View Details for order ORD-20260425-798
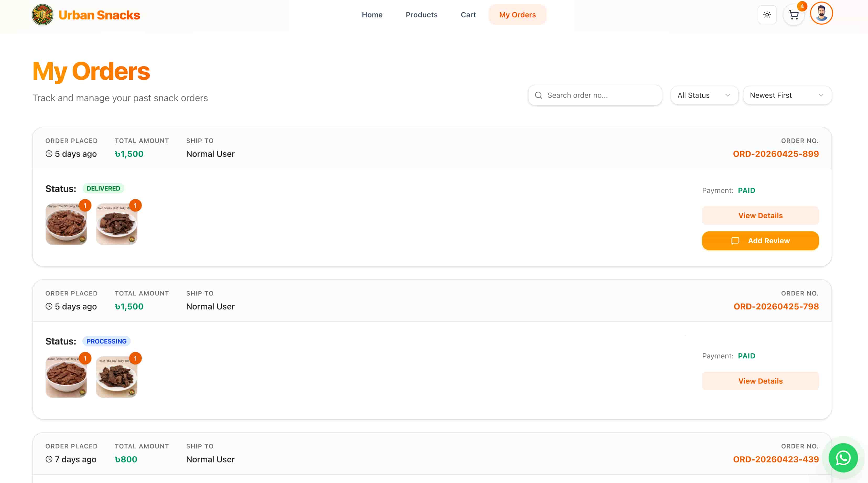The width and height of the screenshot is (868, 483). [x=760, y=381]
